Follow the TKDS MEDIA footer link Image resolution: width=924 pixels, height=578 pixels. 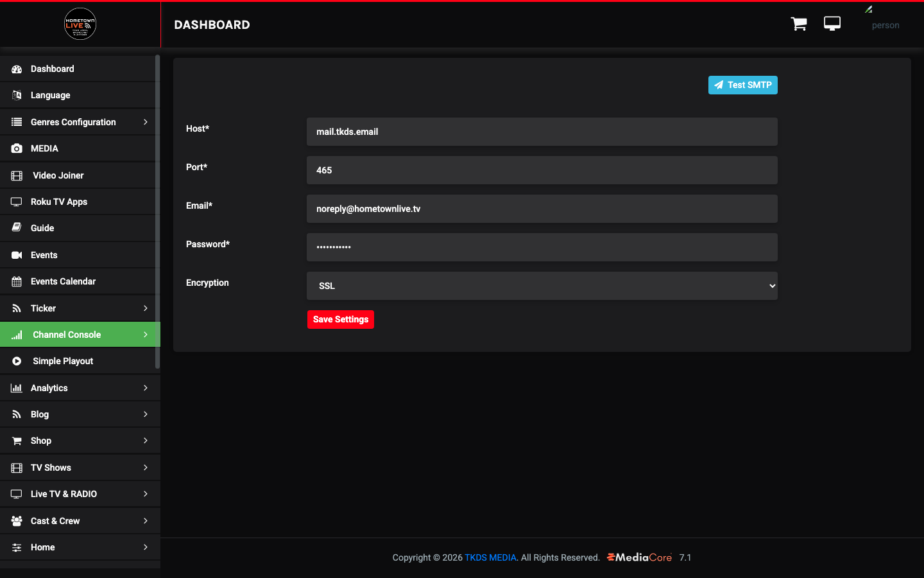tap(490, 557)
